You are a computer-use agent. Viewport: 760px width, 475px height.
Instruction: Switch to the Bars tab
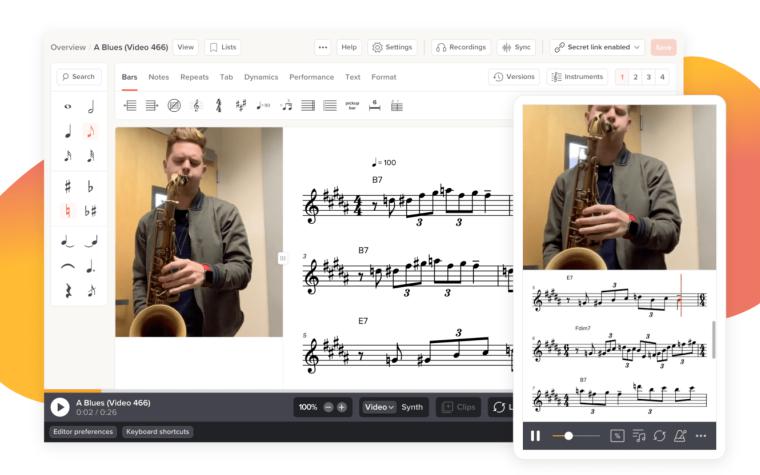pyautogui.click(x=129, y=77)
